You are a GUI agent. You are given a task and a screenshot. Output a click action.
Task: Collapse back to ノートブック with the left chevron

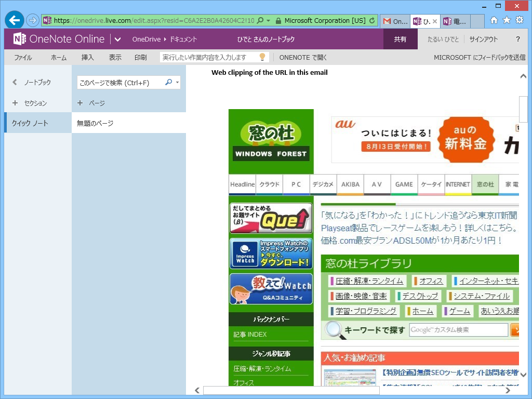14,82
